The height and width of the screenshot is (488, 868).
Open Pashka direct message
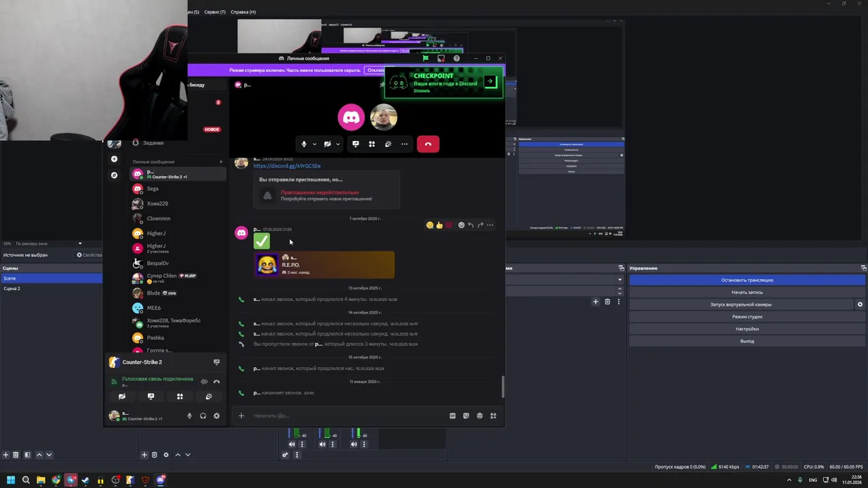178,338
